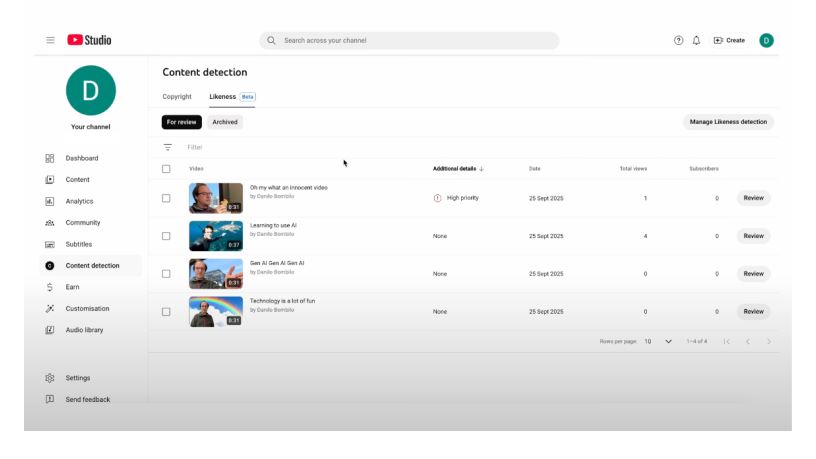Screen dimensions: 816x459
Task: Review the 'Gen AI Gen AI Gen AI' video
Action: pyautogui.click(x=753, y=274)
